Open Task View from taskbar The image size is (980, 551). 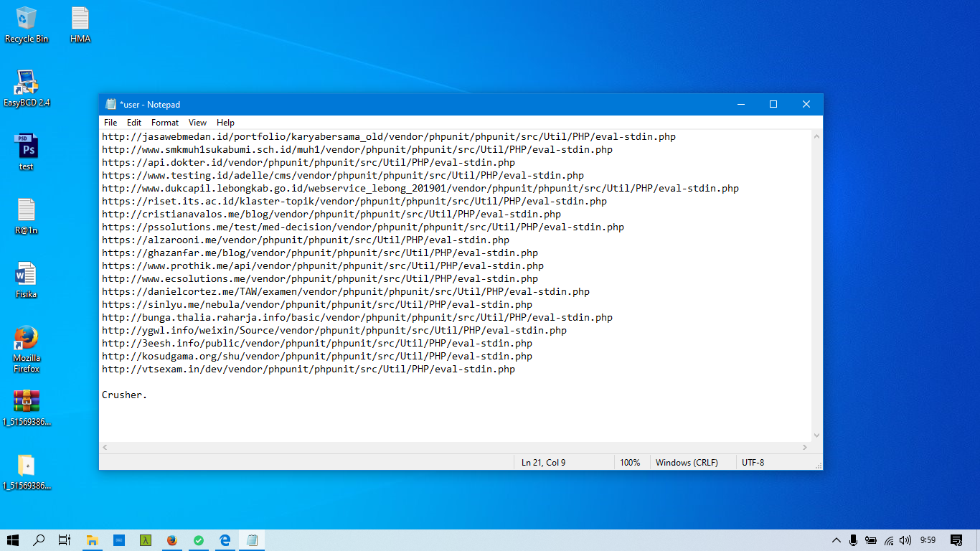pyautogui.click(x=65, y=540)
